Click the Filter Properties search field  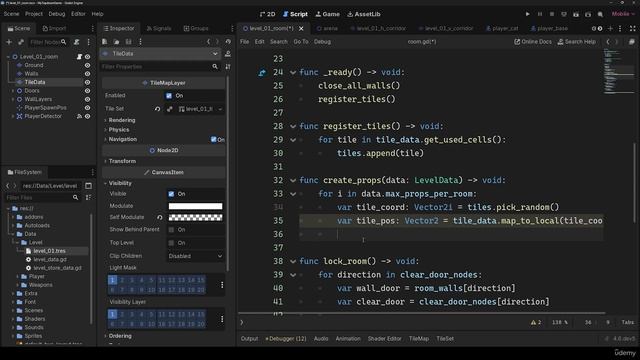(x=160, y=67)
